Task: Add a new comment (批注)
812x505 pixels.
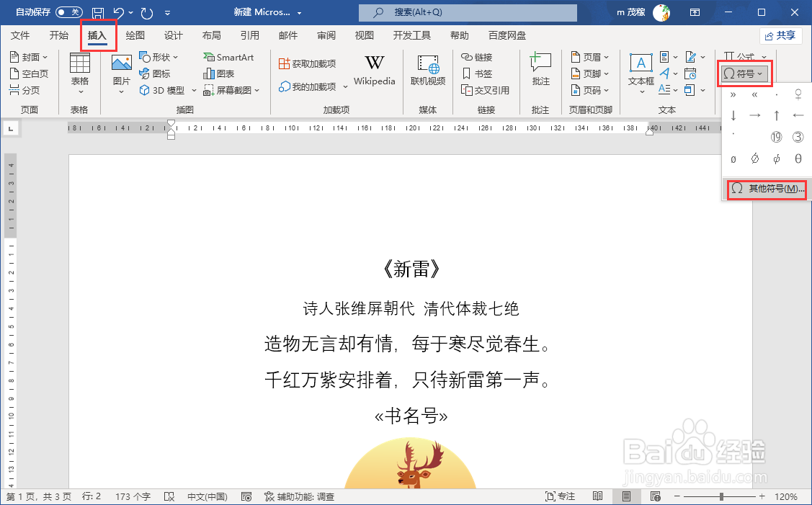Action: [x=540, y=69]
